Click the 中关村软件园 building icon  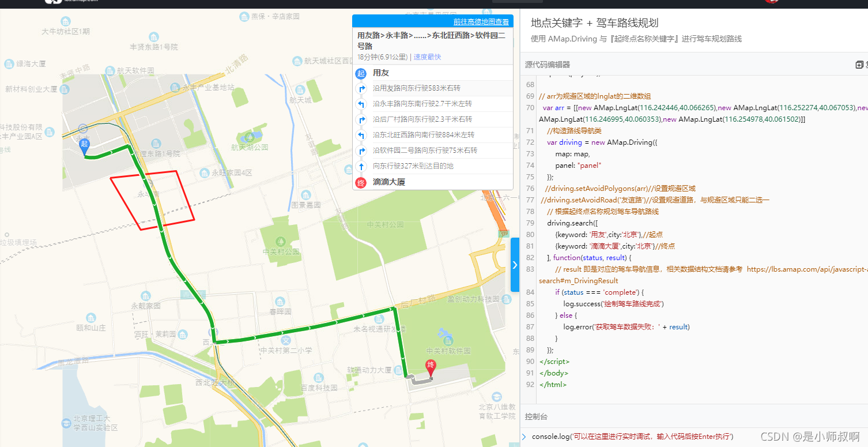coord(448,341)
